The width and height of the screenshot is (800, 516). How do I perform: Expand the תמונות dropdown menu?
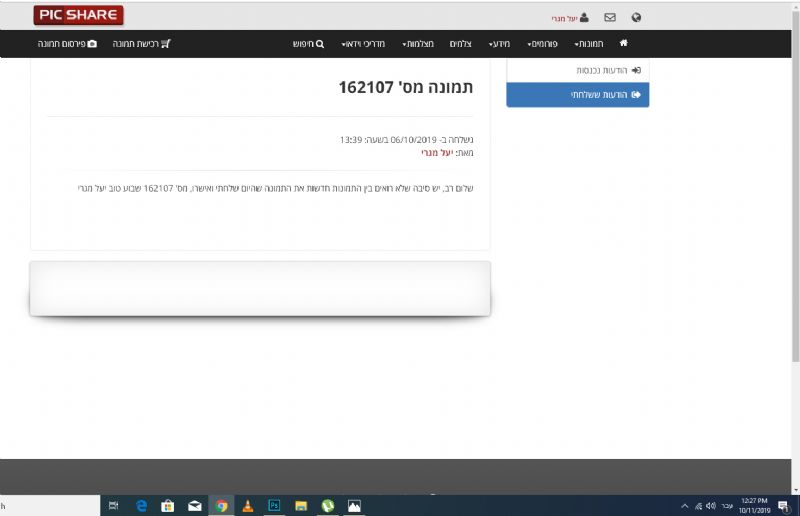point(590,44)
